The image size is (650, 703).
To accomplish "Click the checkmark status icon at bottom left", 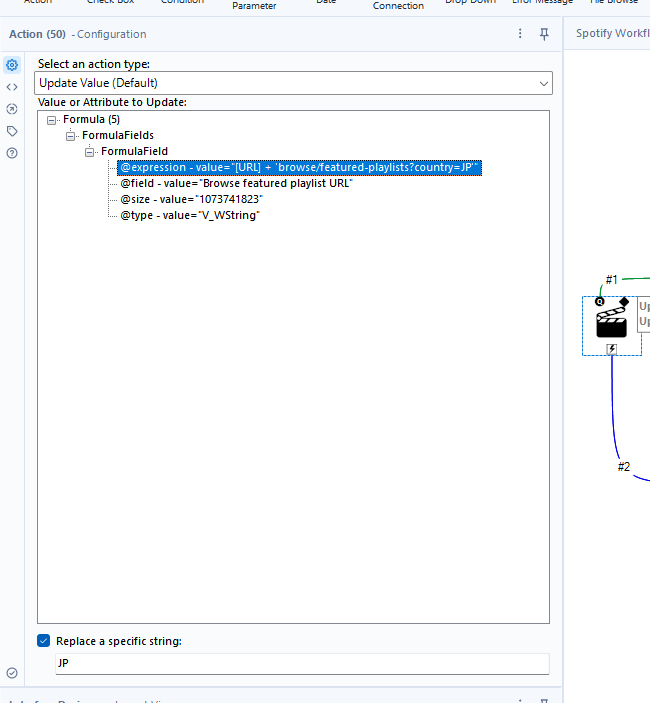I will pos(12,673).
